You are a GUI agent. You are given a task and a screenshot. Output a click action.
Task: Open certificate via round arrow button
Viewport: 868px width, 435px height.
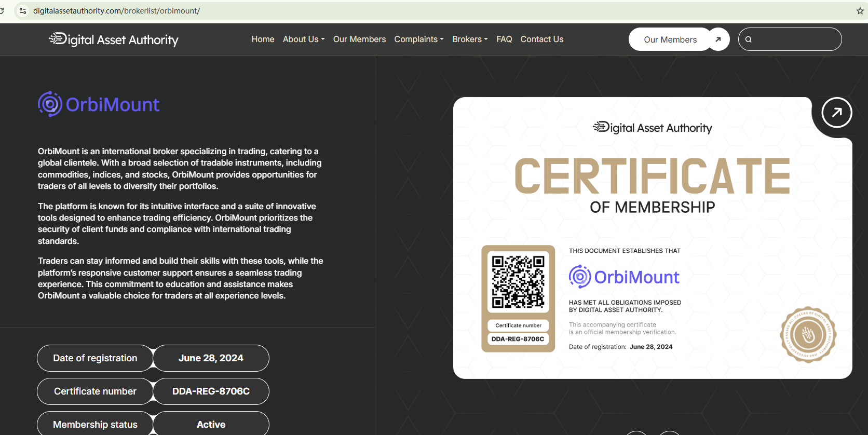837,112
